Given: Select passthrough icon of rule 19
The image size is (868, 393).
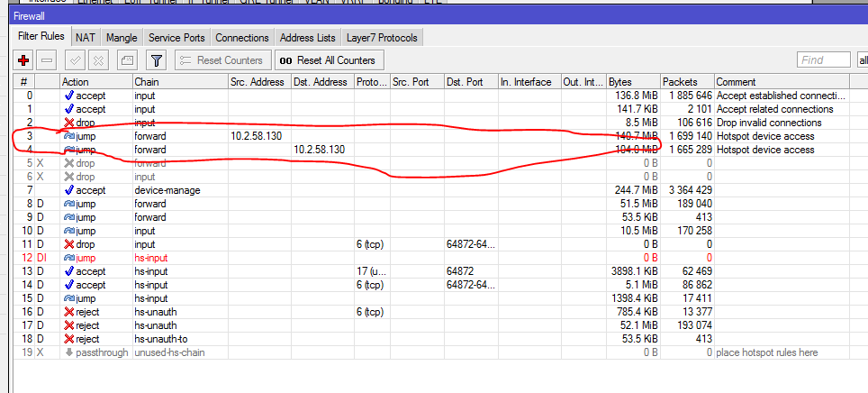Looking at the screenshot, I should 69,352.
